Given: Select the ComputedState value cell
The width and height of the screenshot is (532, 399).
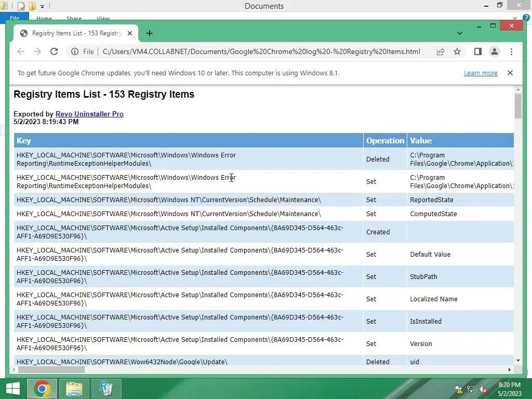Looking at the screenshot, I should pos(460,214).
